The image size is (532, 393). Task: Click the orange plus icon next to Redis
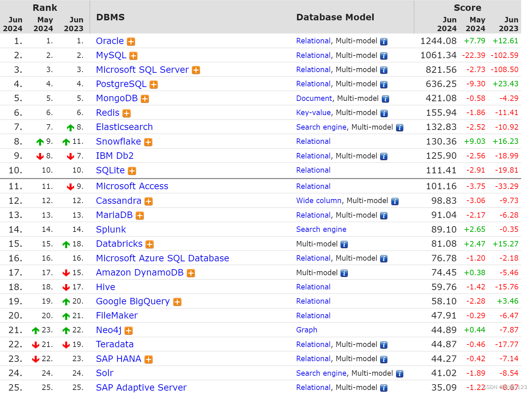(127, 113)
